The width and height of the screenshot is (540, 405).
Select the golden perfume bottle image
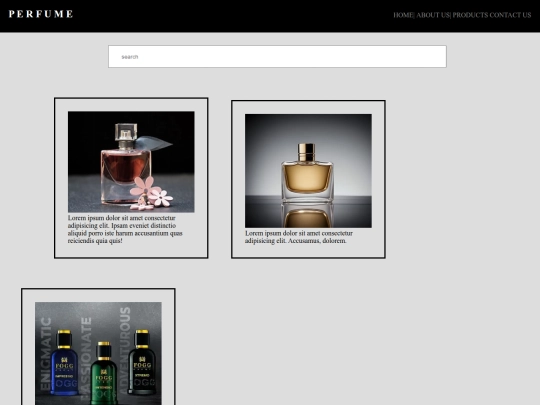(x=308, y=171)
